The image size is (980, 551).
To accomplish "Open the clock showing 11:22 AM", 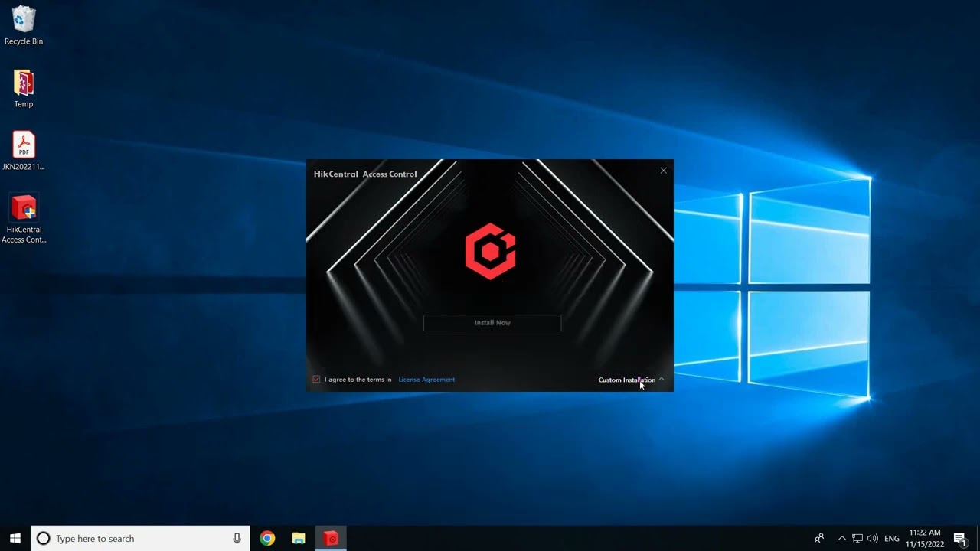I will (925, 539).
